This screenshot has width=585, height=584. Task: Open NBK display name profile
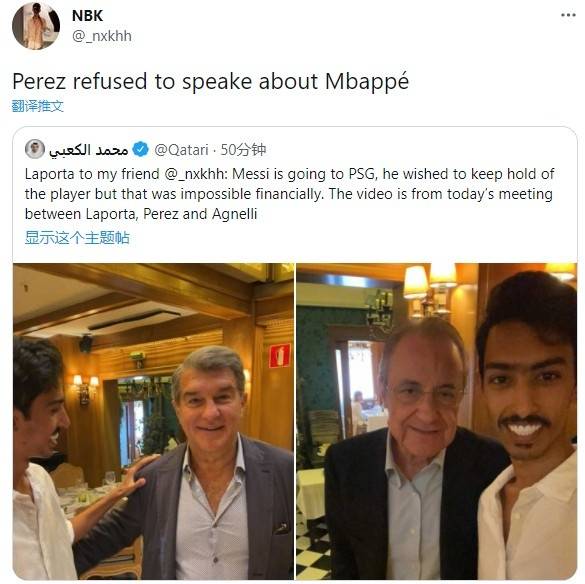click(x=87, y=15)
